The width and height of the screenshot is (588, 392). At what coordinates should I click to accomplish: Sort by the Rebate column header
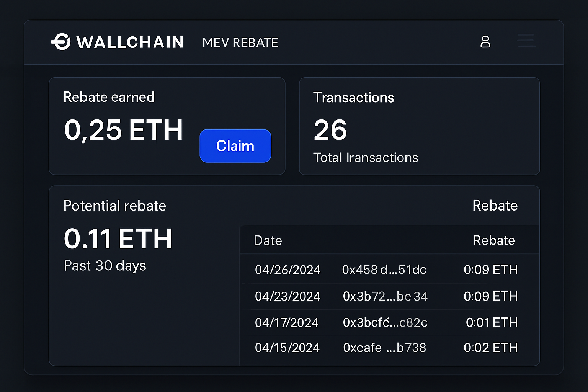(x=494, y=240)
